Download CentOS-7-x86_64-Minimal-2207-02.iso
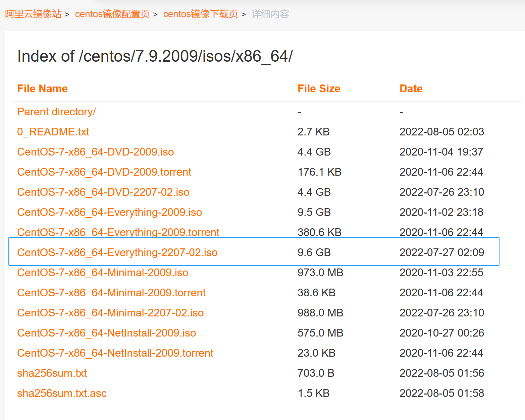This screenshot has width=525, height=420. (x=110, y=313)
